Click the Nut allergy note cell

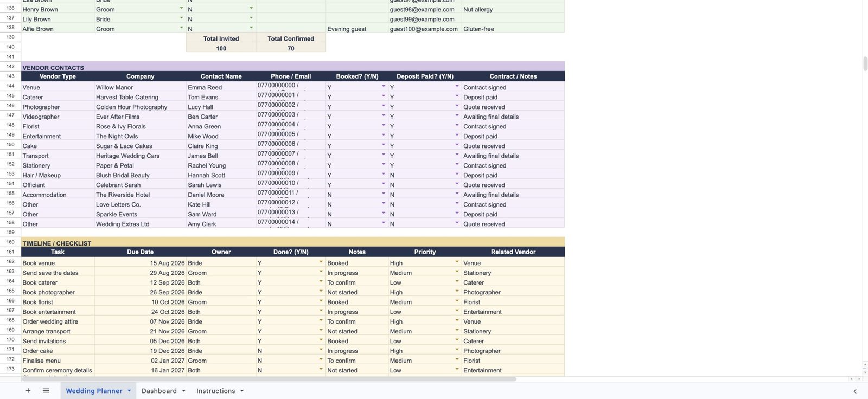pyautogui.click(x=513, y=9)
